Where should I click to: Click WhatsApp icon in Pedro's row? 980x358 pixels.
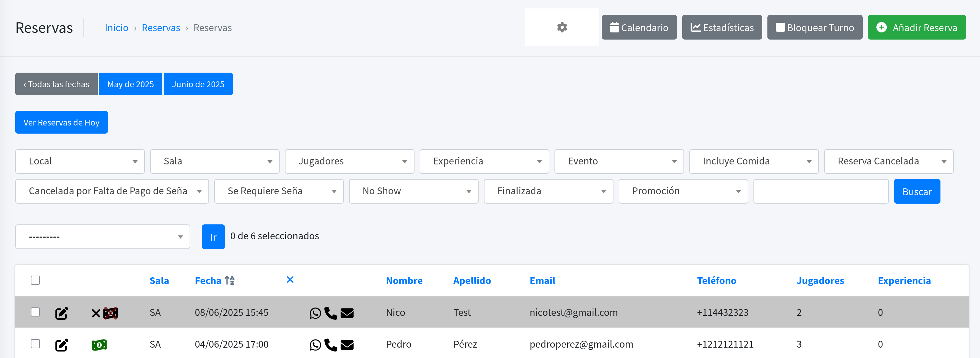315,345
